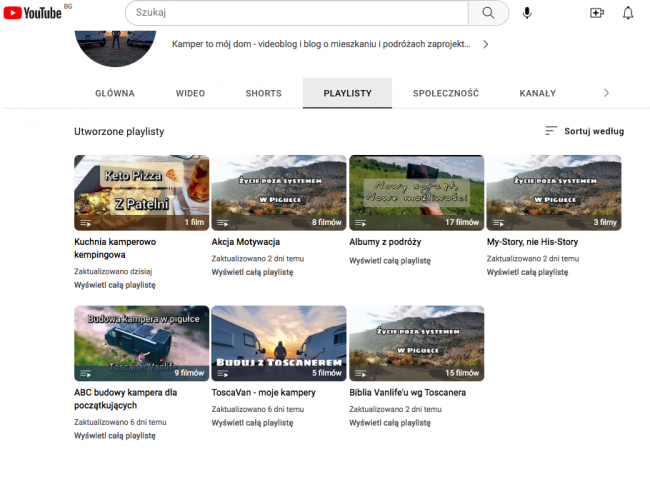Type in the Szukaj search field

296,13
